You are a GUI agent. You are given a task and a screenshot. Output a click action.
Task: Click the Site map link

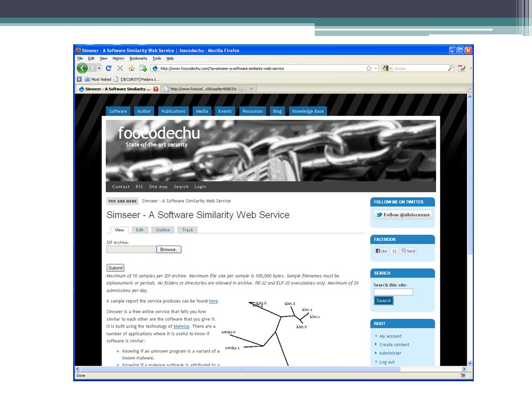tap(158, 187)
